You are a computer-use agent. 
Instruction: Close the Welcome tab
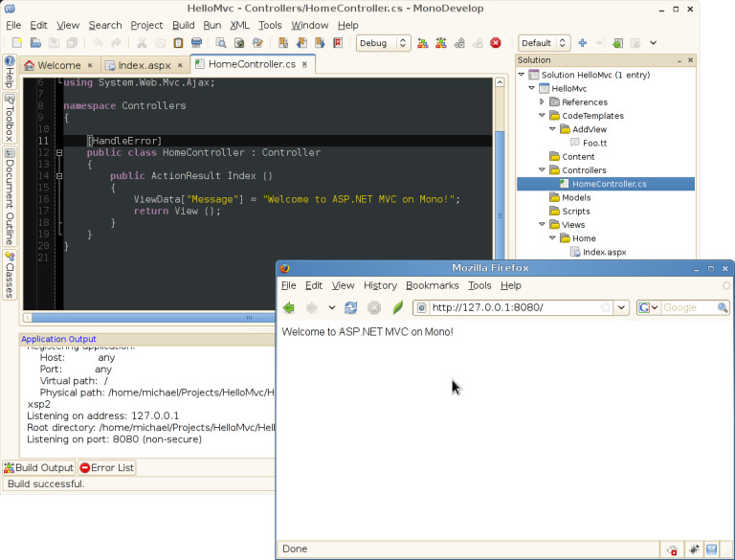click(90, 65)
